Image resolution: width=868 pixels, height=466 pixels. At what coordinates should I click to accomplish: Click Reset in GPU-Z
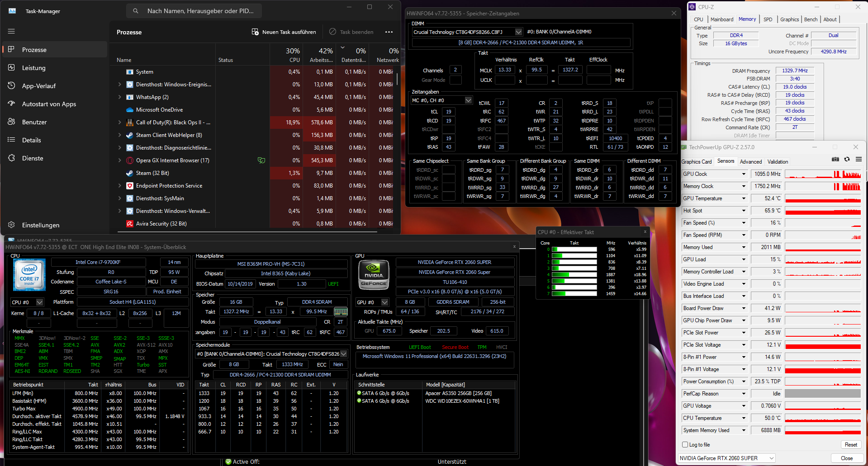pos(851,445)
